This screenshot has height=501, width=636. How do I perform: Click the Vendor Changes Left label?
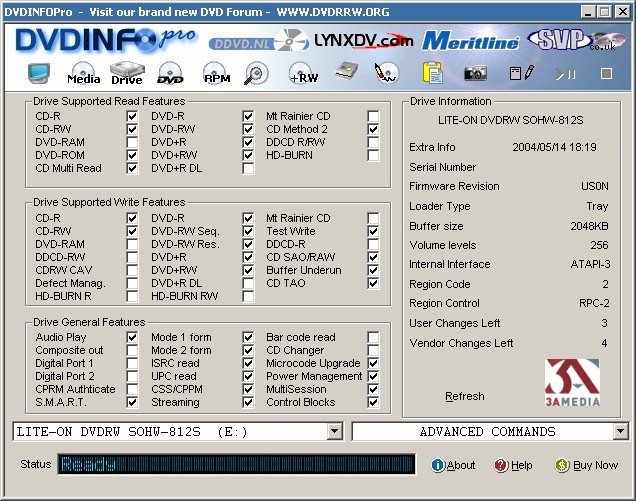pos(461,343)
